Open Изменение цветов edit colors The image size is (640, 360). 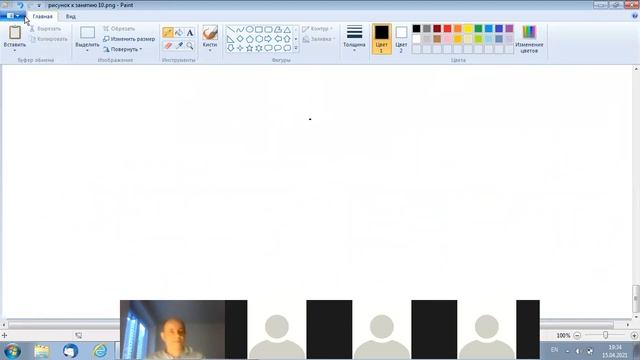click(x=529, y=39)
